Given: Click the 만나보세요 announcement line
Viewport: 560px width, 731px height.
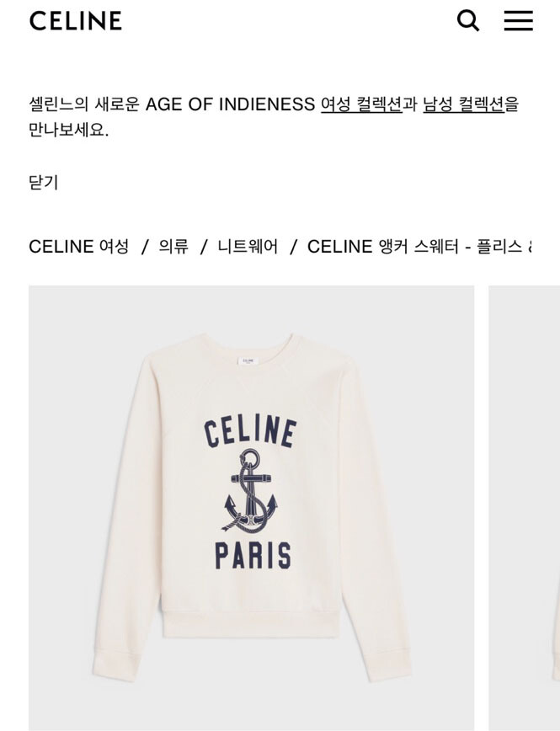Looking at the screenshot, I should [68, 130].
